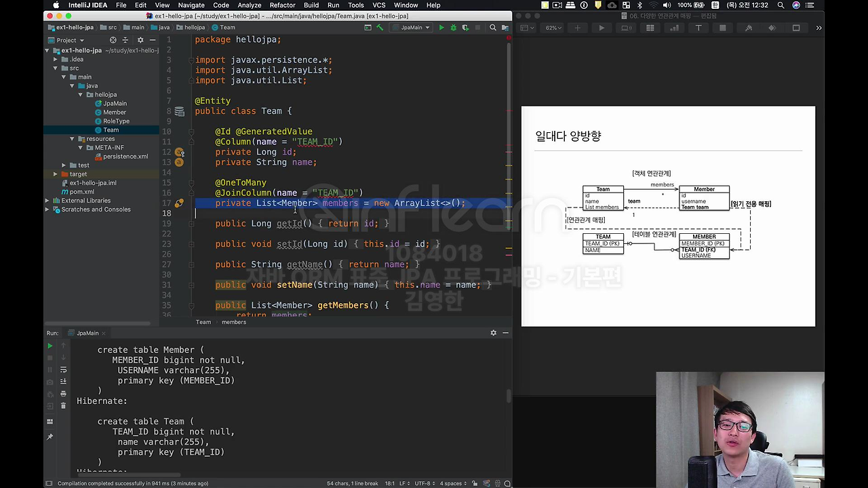Start debugging with the toolbar bug icon
The width and height of the screenshot is (868, 488).
coord(453,28)
